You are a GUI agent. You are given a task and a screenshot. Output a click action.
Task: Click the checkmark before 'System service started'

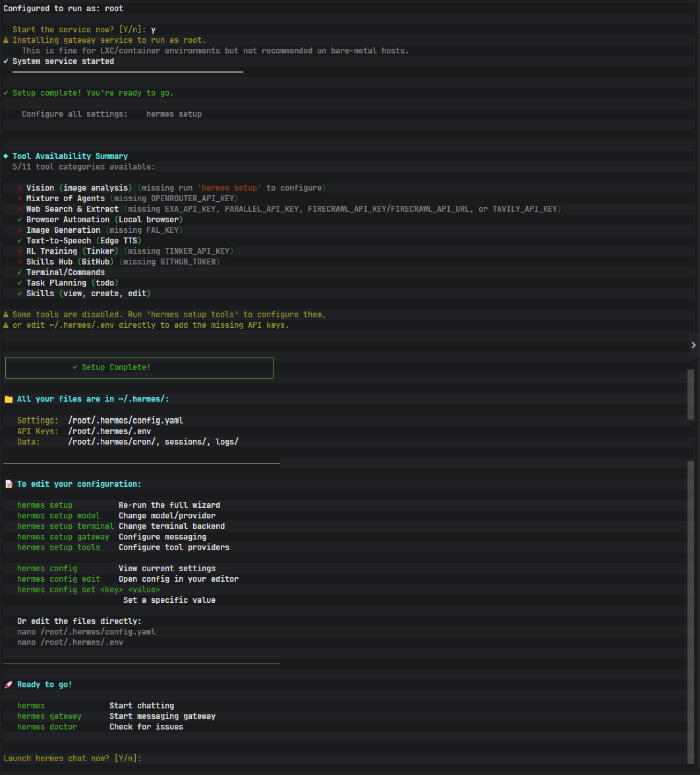tap(6, 61)
